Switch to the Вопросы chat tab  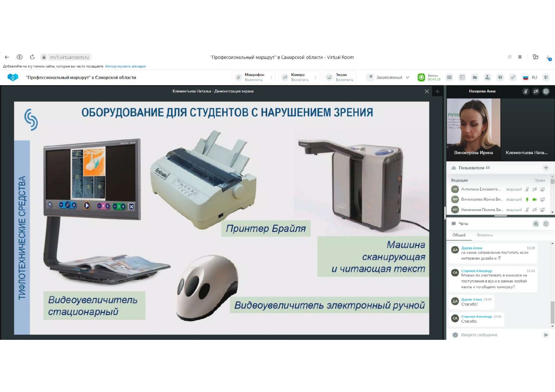pyautogui.click(x=484, y=235)
